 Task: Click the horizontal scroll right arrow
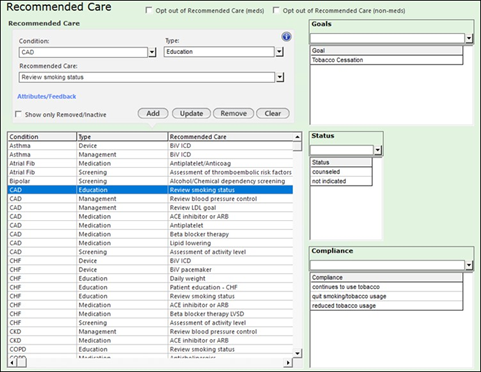[x=288, y=362]
